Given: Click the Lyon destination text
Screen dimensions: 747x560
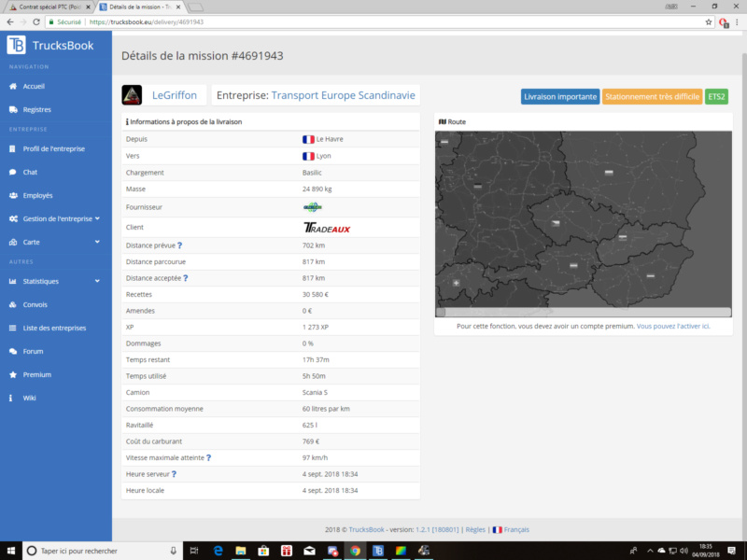Looking at the screenshot, I should 323,156.
